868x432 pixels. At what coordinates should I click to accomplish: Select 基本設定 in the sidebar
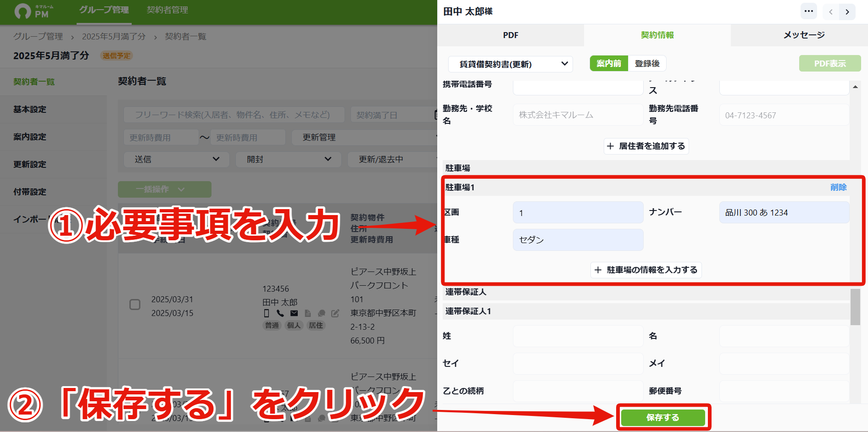tap(53, 109)
